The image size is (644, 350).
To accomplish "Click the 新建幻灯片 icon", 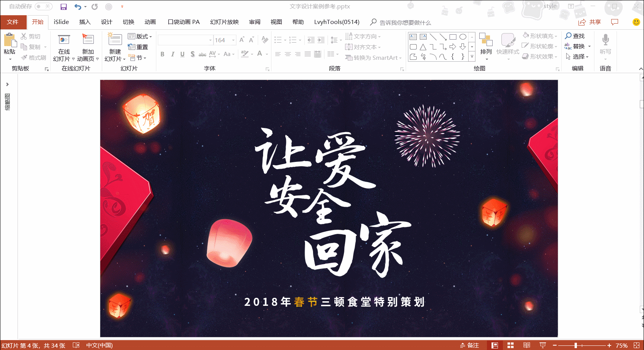I will (115, 40).
